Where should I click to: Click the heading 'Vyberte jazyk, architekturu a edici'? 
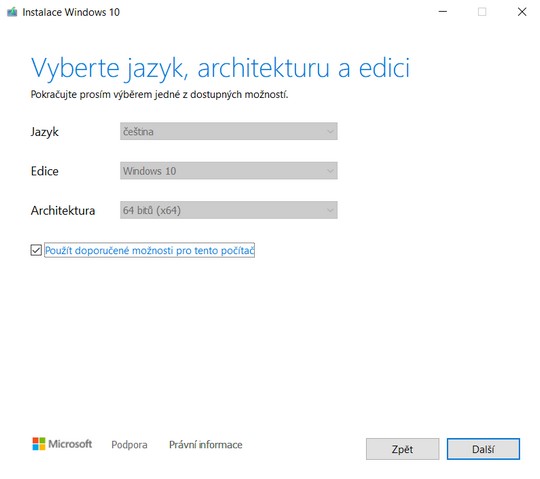220,68
